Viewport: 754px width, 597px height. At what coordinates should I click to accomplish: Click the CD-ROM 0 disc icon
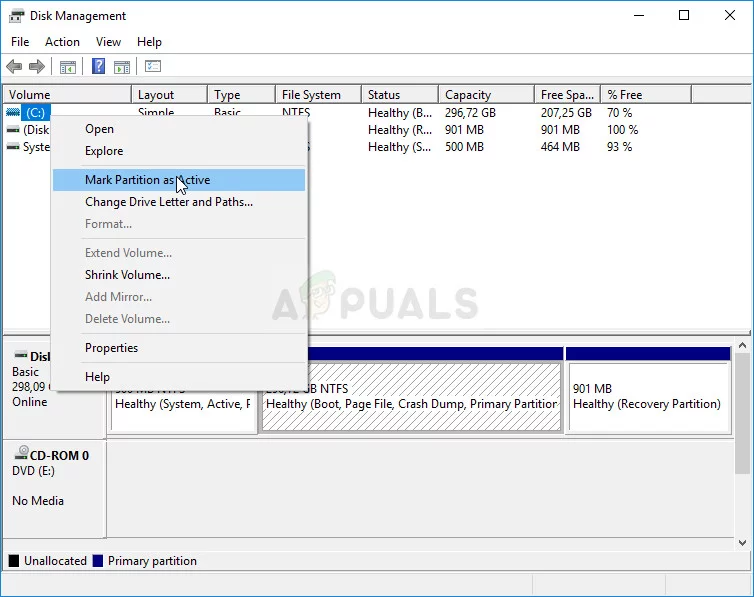[x=21, y=453]
